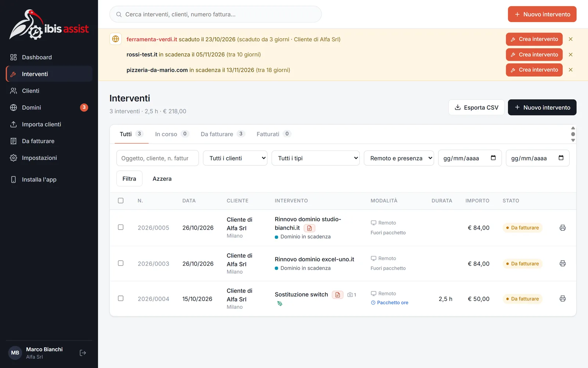Click the logout icon next to Marco Bianchi
This screenshot has width=588, height=368.
click(x=83, y=353)
